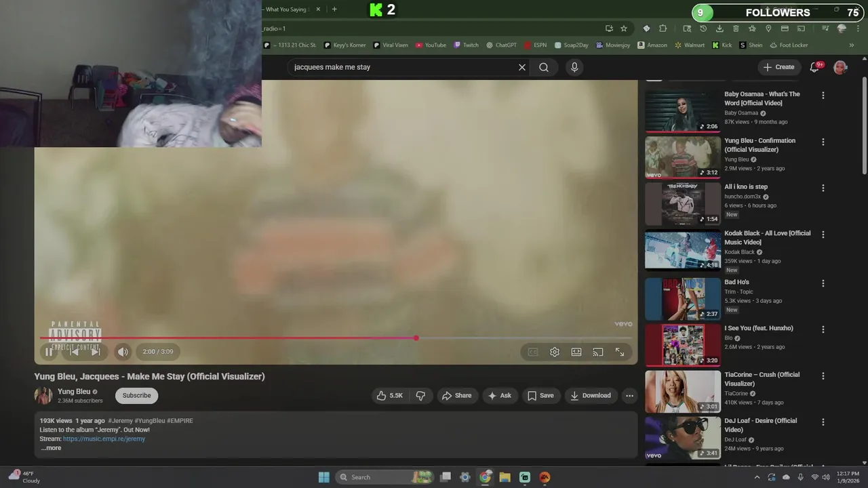
Task: Open the Ask button below the video
Action: click(500, 396)
